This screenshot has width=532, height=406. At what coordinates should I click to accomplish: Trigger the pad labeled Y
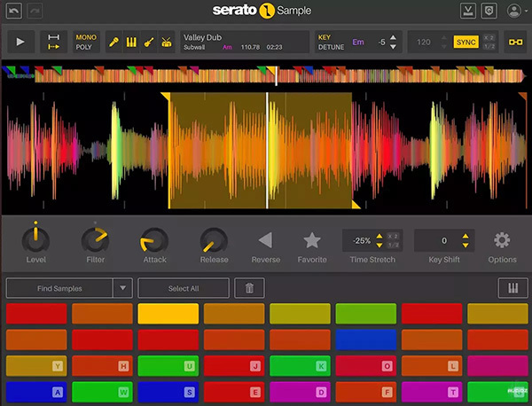36,365
